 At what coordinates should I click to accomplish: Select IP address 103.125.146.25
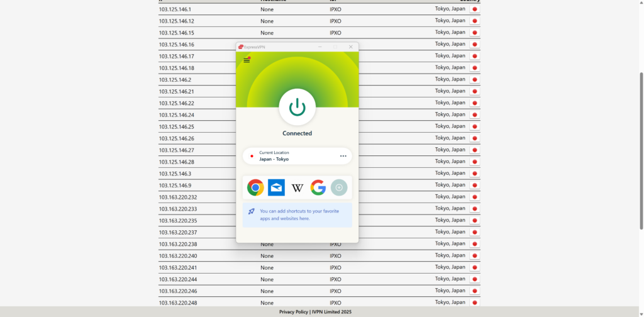coord(177,127)
